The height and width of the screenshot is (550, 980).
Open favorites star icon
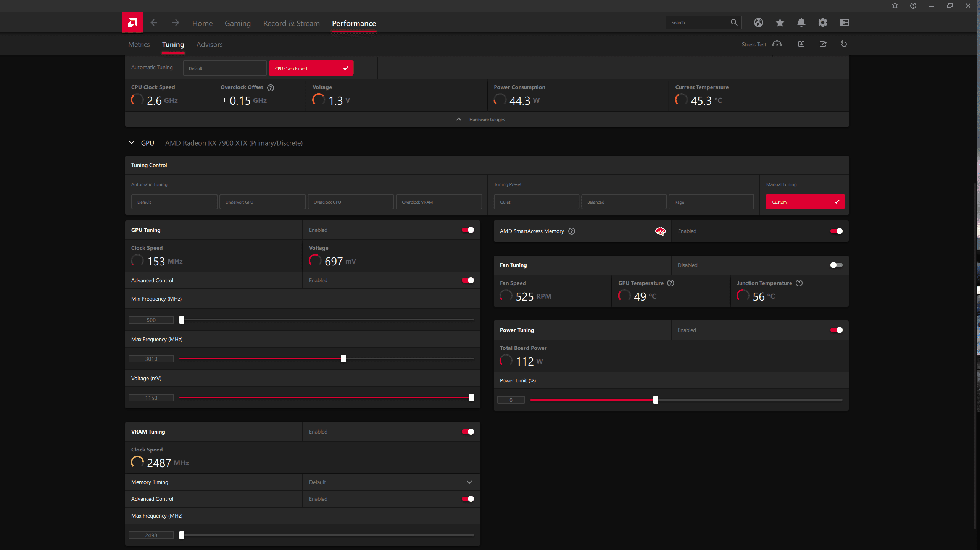[x=780, y=23]
